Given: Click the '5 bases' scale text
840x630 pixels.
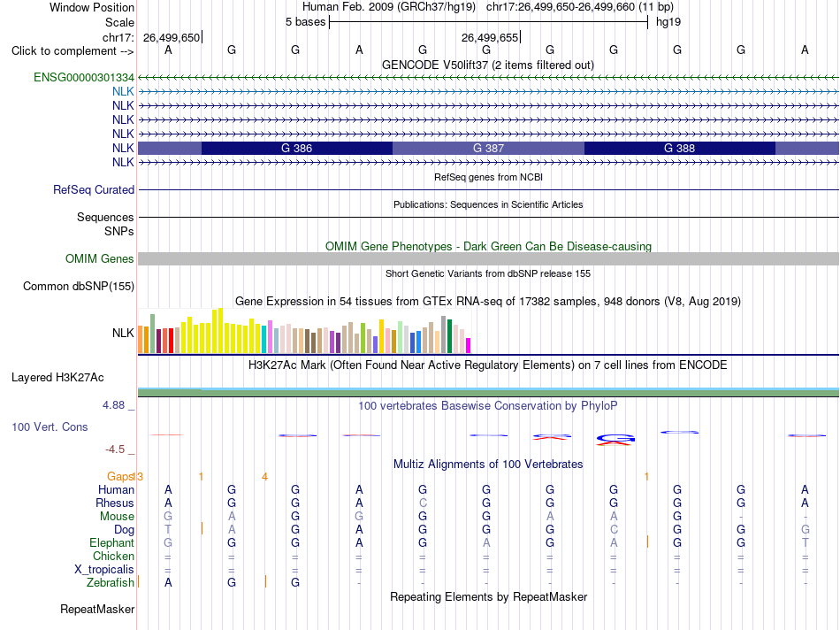Looking at the screenshot, I should coord(305,22).
